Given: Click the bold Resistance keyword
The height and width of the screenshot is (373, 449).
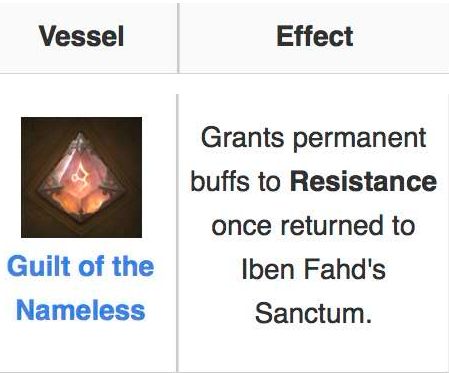Looking at the screenshot, I should click(x=363, y=181).
